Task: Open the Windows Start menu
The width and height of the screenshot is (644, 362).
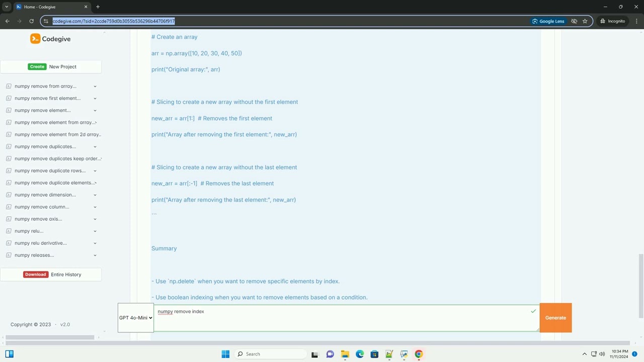Action: [x=225, y=354]
